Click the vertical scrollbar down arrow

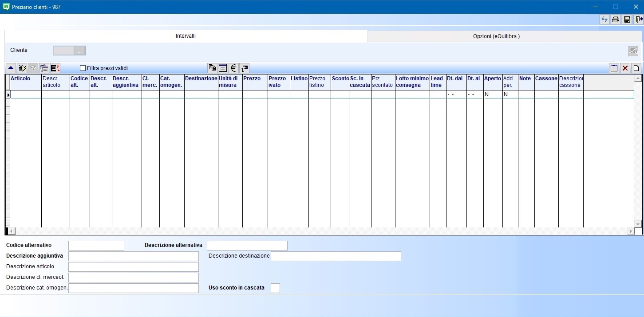(638, 224)
